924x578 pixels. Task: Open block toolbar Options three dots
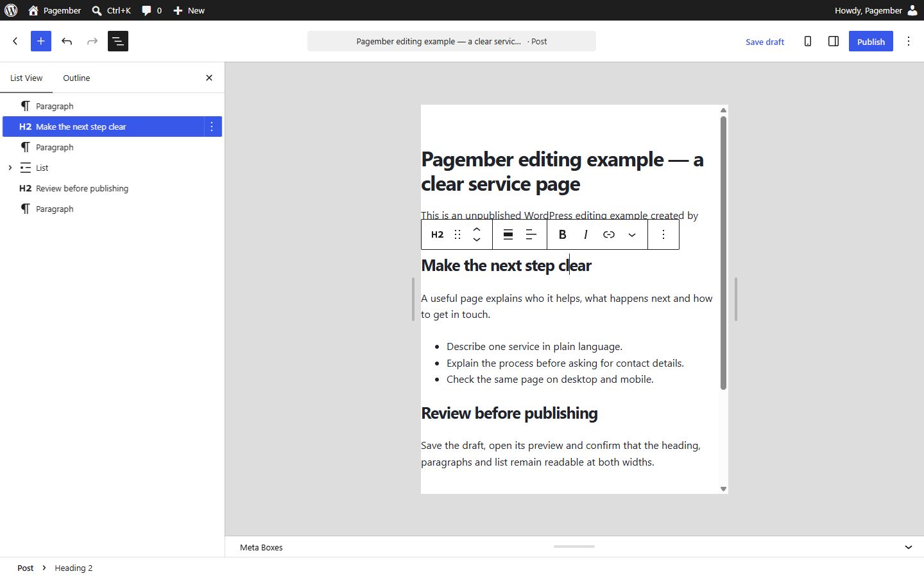663,234
